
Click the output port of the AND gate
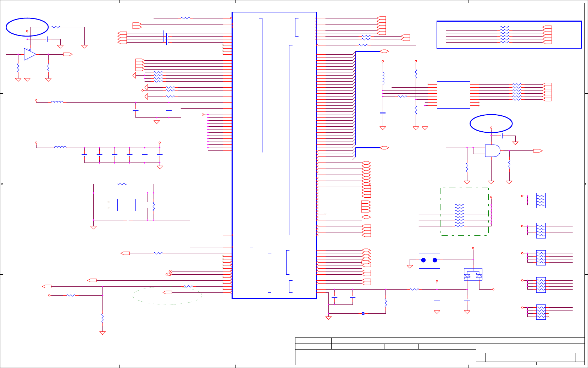pyautogui.click(x=538, y=151)
